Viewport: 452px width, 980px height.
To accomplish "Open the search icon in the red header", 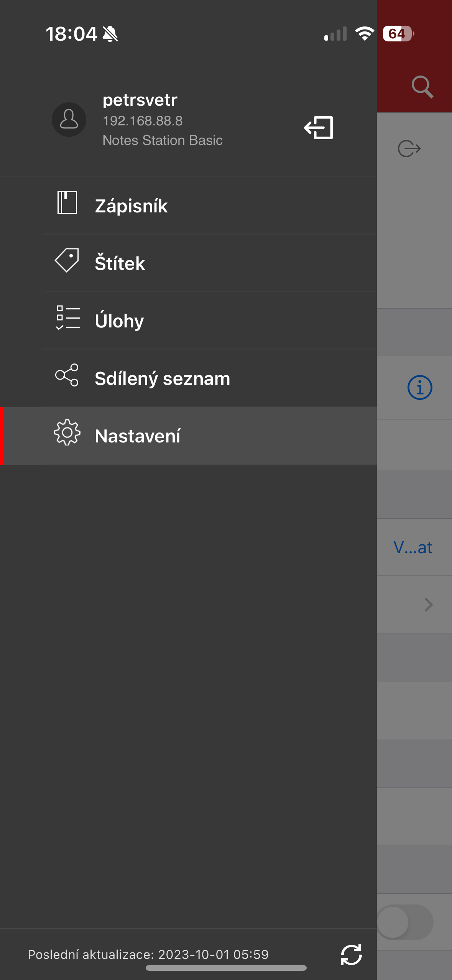I will (x=423, y=87).
